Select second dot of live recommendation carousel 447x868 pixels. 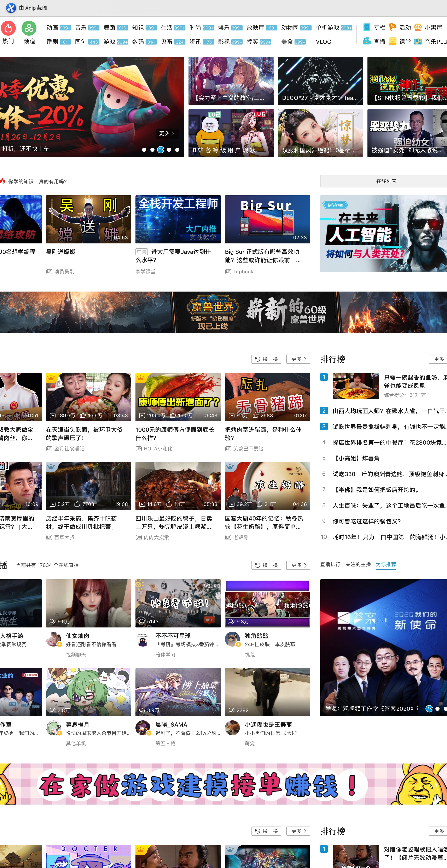coord(437,709)
